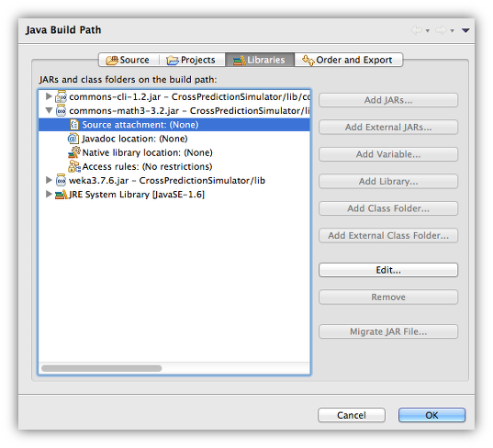Collapse the commons-math3-3.2.jar entry
The image size is (493, 448).
pyautogui.click(x=49, y=110)
